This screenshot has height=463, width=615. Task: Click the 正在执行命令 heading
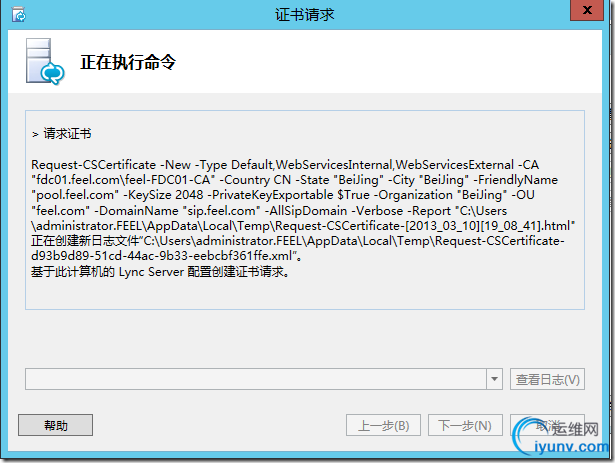point(128,62)
